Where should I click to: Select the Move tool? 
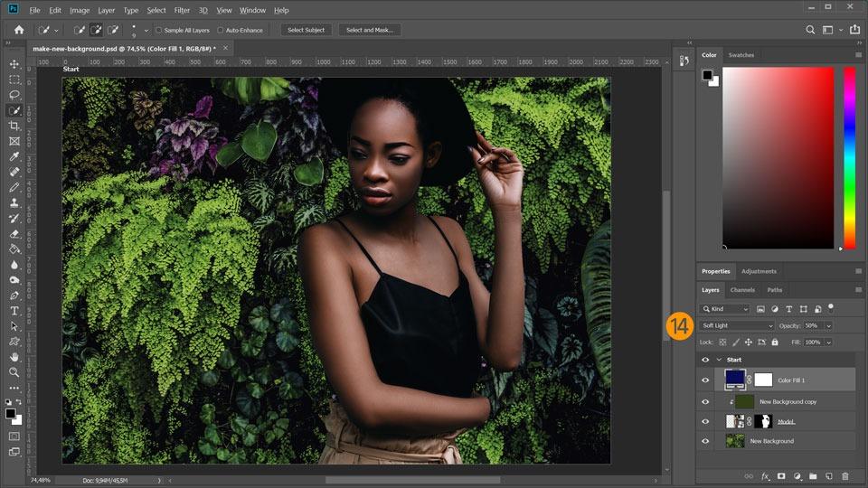14,64
